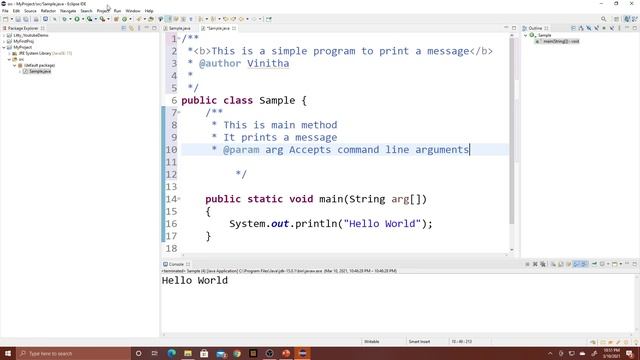The height and width of the screenshot is (360, 640).
Task: Collapse the MyProject project node
Action: (x=4, y=47)
